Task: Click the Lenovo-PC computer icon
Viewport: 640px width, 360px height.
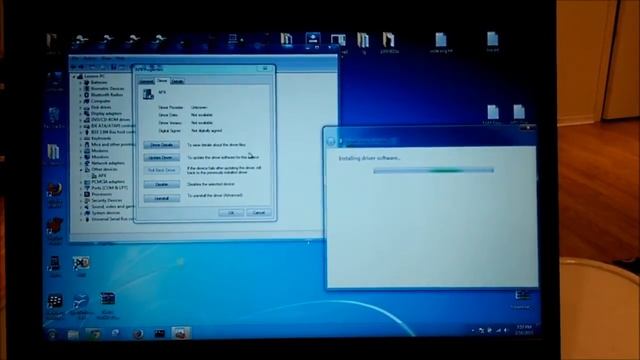Action: pyautogui.click(x=80, y=76)
